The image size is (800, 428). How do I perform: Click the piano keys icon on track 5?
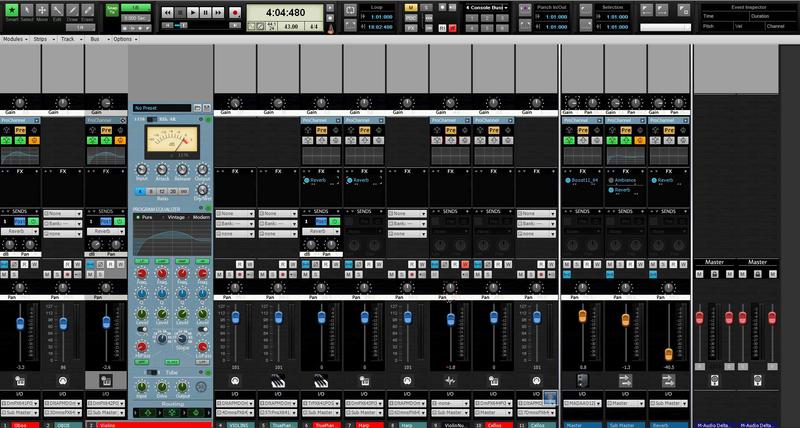(278, 381)
